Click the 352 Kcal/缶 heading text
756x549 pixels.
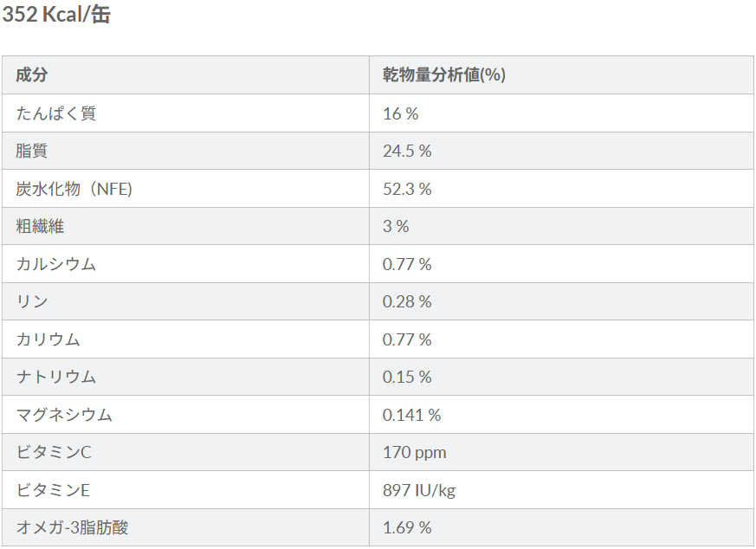point(56,15)
